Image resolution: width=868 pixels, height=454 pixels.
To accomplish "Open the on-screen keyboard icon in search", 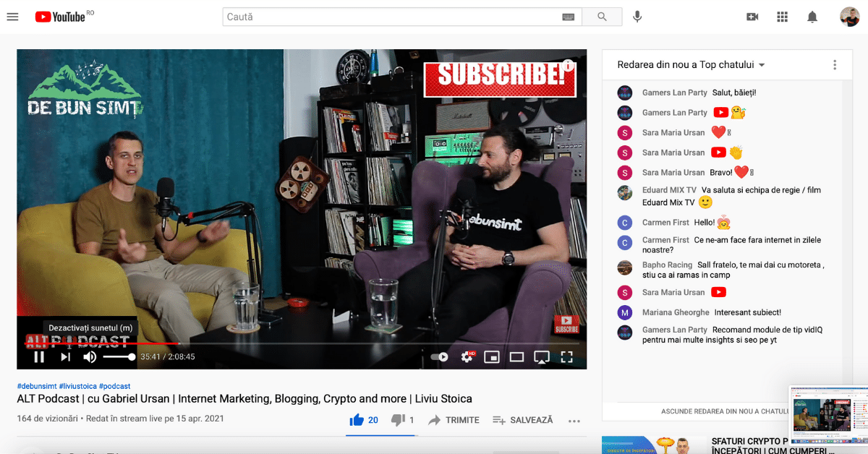I will pos(569,17).
